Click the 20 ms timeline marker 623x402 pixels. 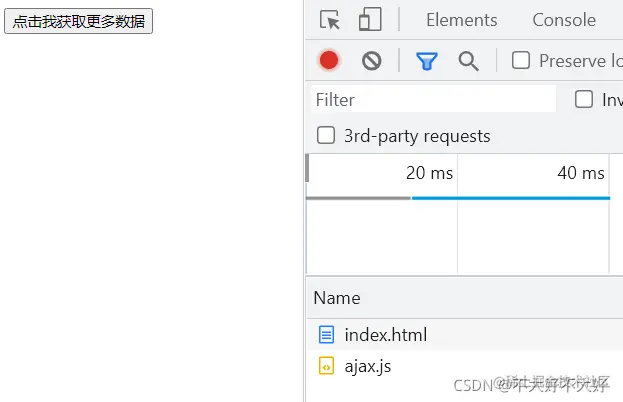tap(429, 173)
